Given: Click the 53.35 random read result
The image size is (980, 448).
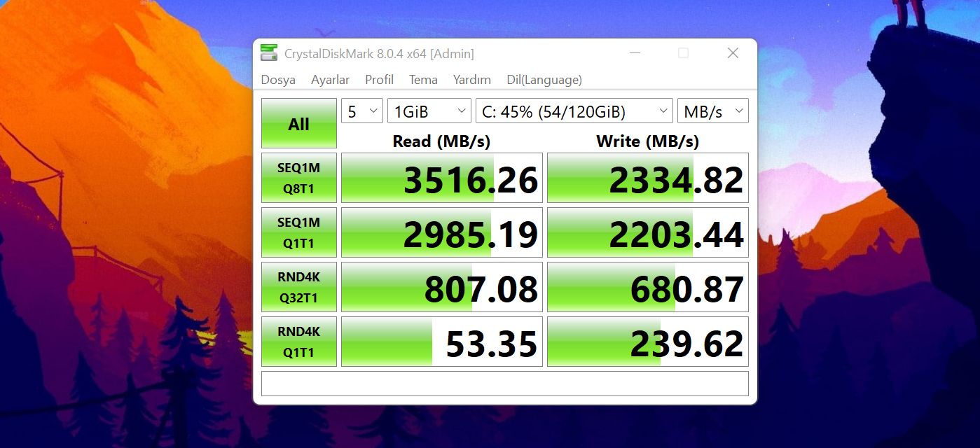Looking at the screenshot, I should 442,342.
